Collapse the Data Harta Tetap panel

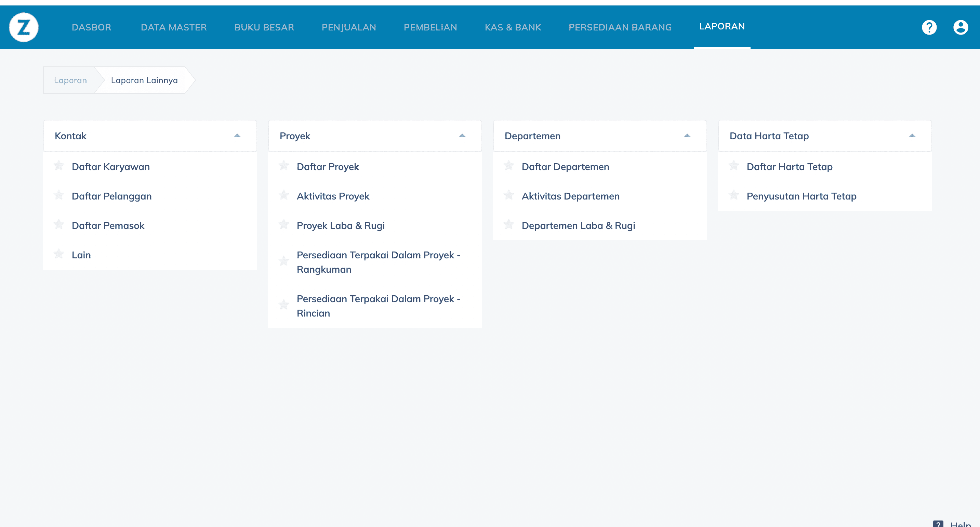tap(912, 136)
